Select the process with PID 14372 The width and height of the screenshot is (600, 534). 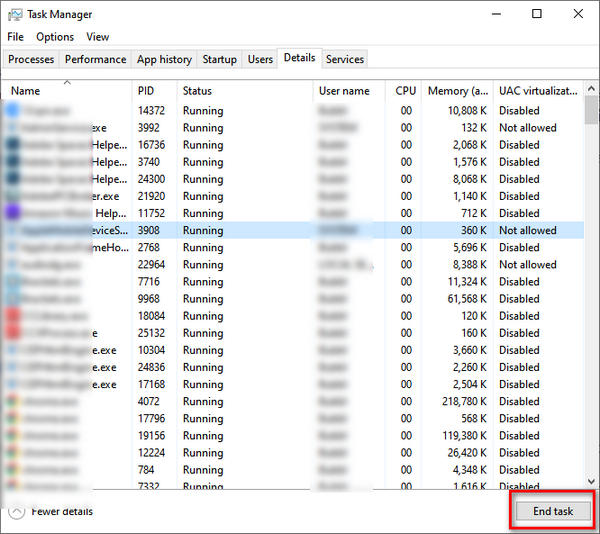point(293,111)
